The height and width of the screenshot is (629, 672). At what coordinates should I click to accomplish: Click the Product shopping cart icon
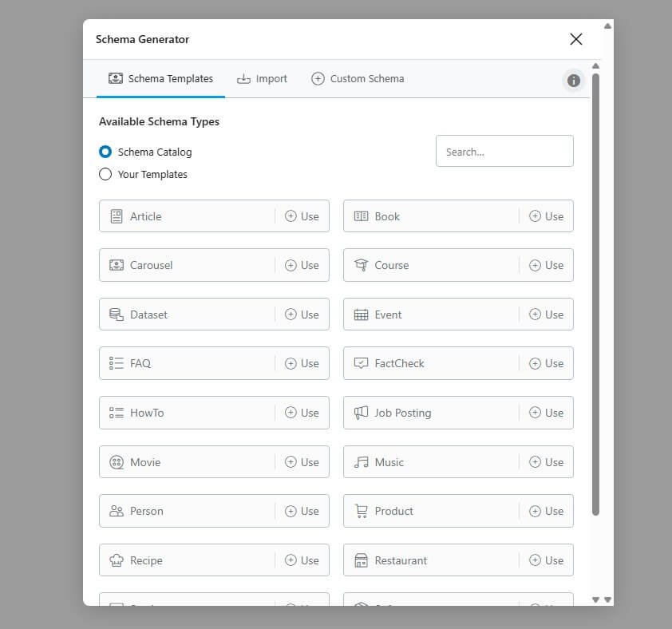[x=361, y=511]
